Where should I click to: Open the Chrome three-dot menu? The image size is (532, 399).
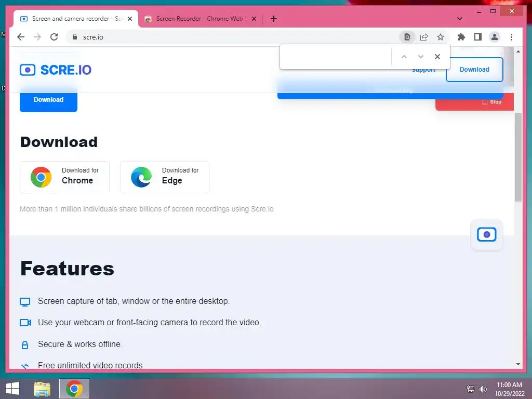click(x=511, y=37)
